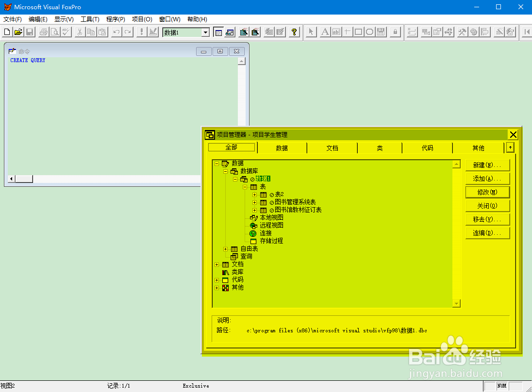Expand the 自由表 node
This screenshot has height=392, width=532.
tap(225, 249)
